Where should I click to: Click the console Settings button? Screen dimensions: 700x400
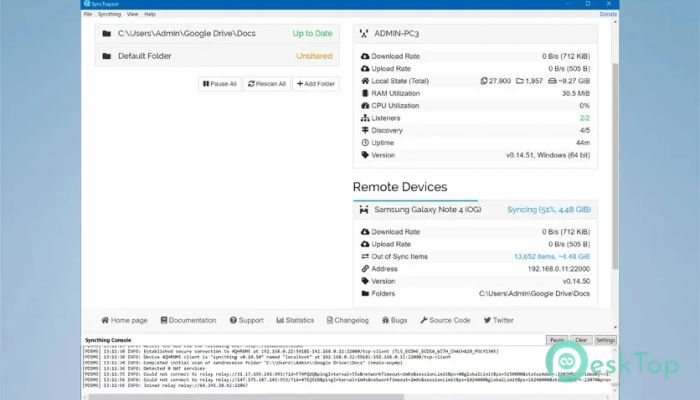click(605, 340)
